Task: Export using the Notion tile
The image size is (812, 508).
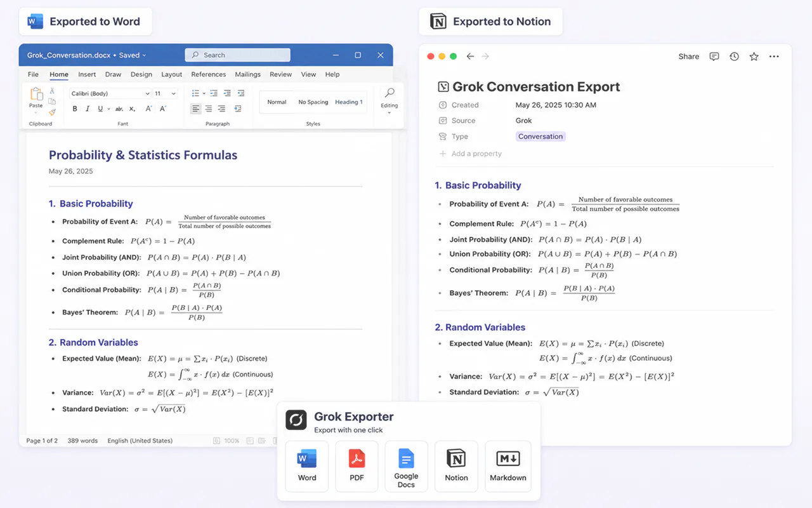Action: tap(456, 466)
